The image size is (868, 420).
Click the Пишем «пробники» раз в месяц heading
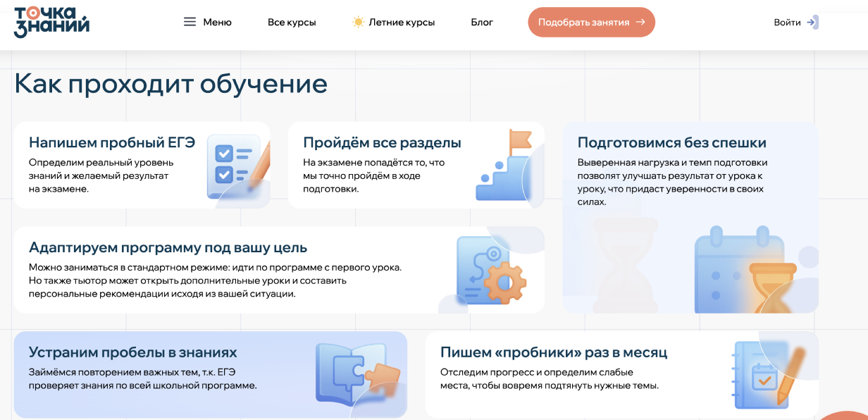[x=554, y=352]
